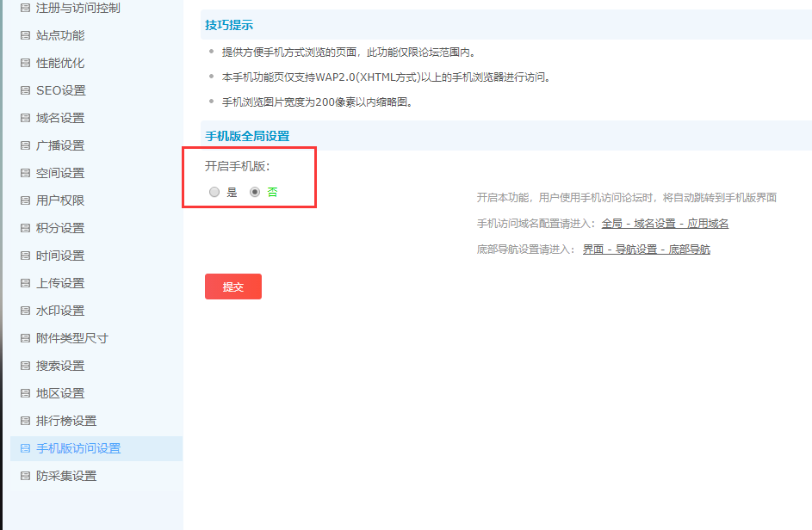Click the icon beside 广播设置
Image resolution: width=812 pixels, height=530 pixels.
[x=25, y=145]
